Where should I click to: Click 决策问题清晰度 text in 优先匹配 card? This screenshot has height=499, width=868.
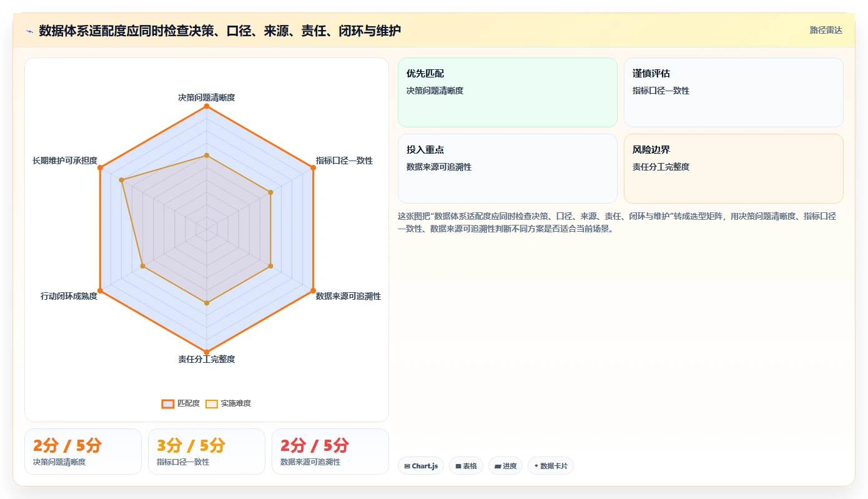tap(435, 91)
